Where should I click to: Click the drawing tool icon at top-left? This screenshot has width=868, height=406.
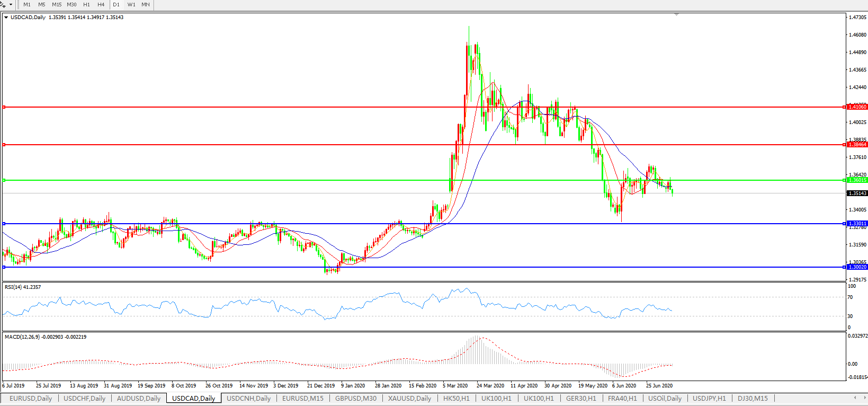3,4
